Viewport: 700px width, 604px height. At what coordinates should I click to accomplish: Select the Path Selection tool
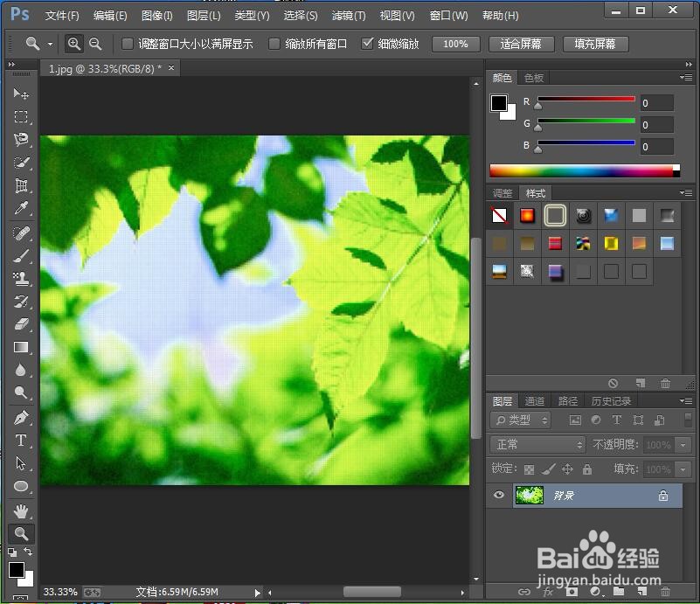click(x=20, y=463)
